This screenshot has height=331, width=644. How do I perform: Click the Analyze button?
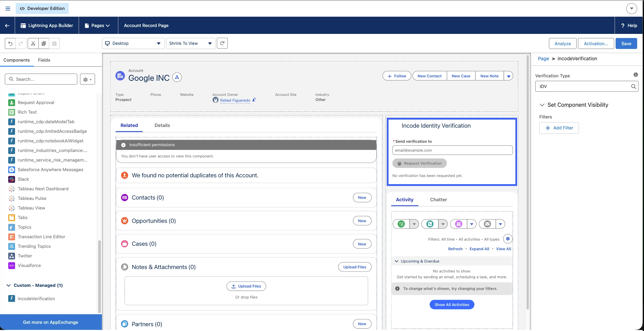tap(563, 43)
